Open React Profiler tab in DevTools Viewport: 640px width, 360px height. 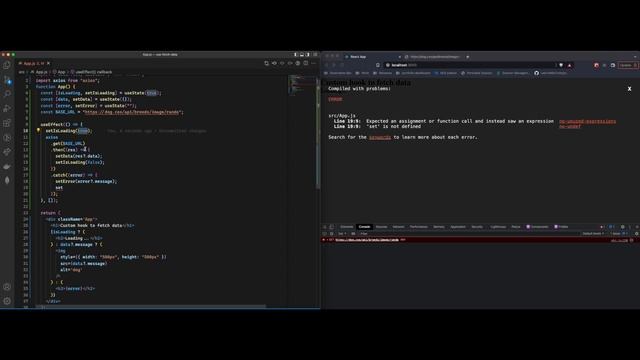tap(561, 227)
